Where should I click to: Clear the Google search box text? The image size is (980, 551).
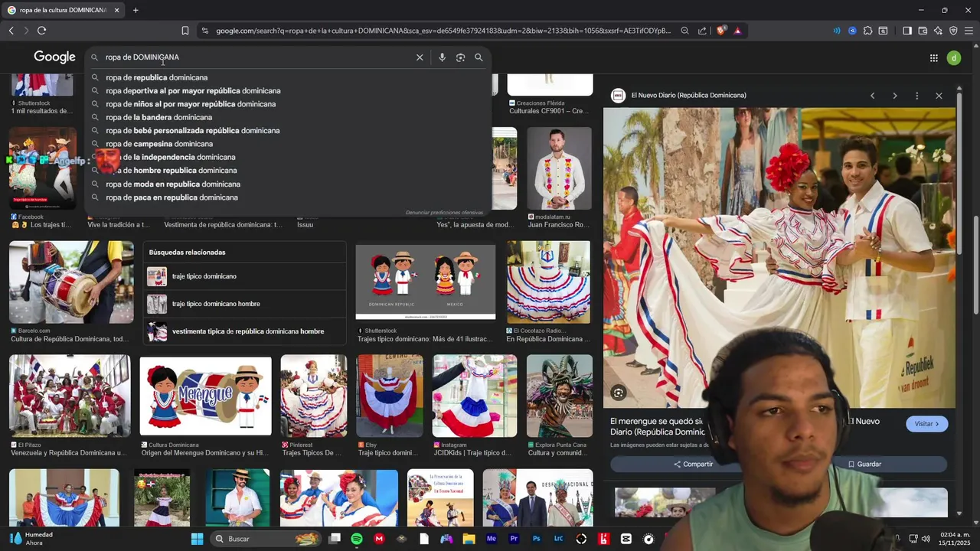420,57
